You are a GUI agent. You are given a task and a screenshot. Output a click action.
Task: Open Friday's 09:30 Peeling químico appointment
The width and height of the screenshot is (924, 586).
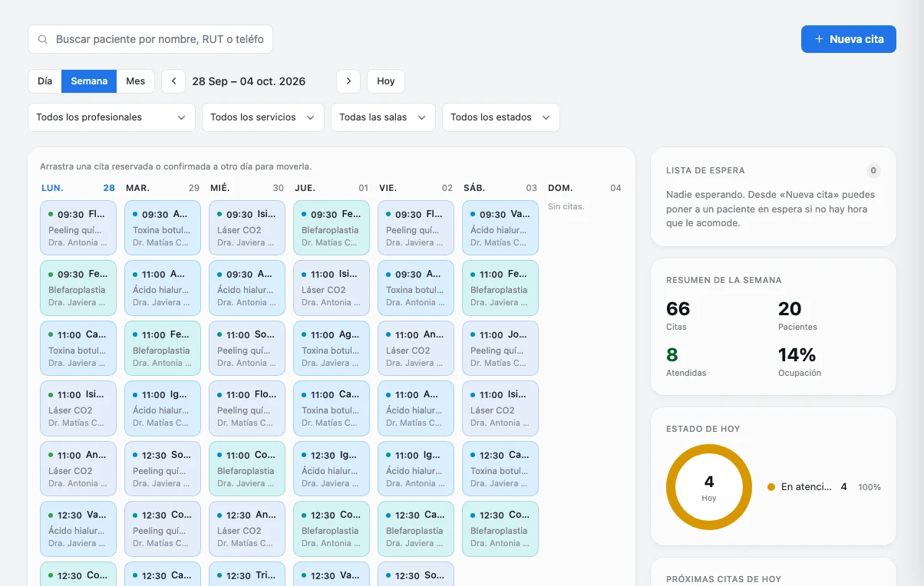[x=416, y=228]
